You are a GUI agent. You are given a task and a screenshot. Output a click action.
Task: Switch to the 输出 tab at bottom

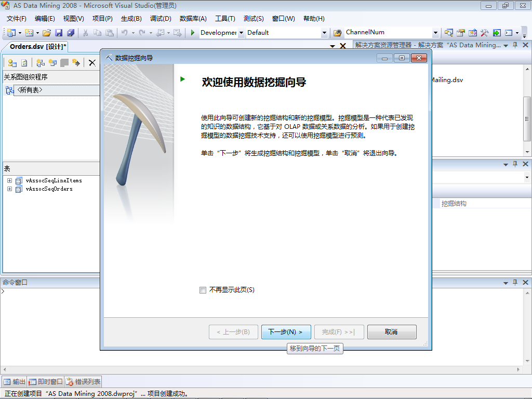pos(14,382)
